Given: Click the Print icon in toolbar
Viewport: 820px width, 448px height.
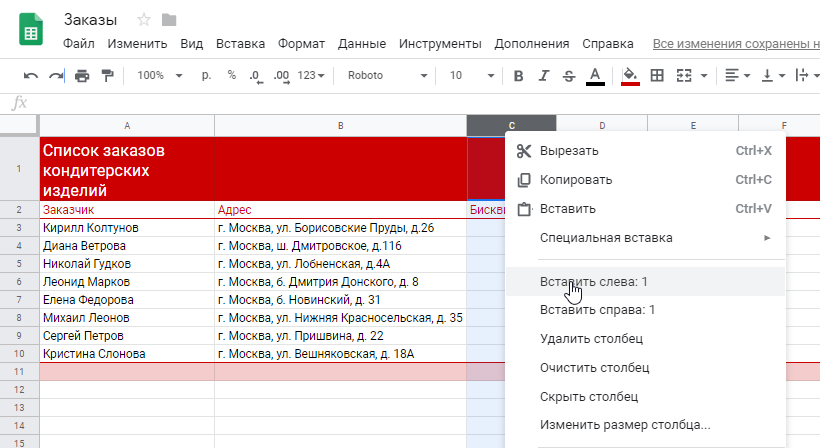Looking at the screenshot, I should click(x=82, y=76).
